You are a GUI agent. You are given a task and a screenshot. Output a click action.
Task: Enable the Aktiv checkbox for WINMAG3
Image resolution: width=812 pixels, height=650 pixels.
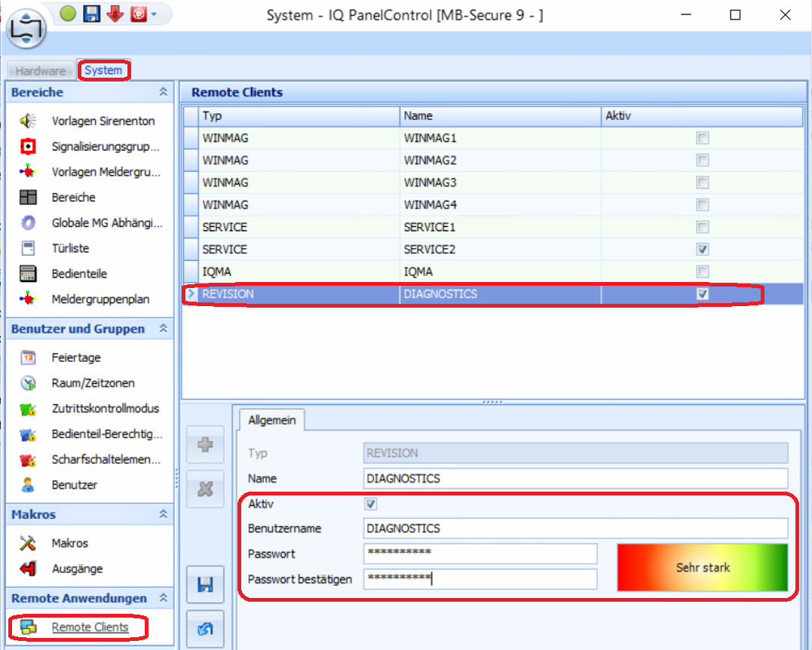[702, 182]
